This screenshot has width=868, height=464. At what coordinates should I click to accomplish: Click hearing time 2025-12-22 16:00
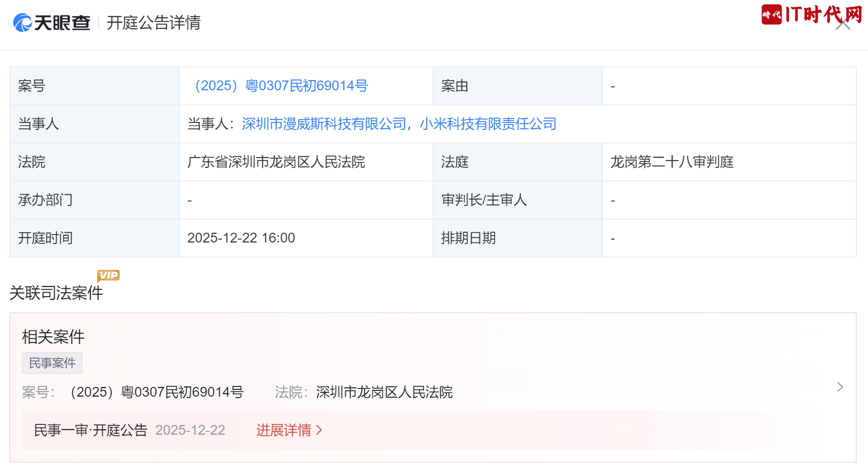(x=241, y=238)
